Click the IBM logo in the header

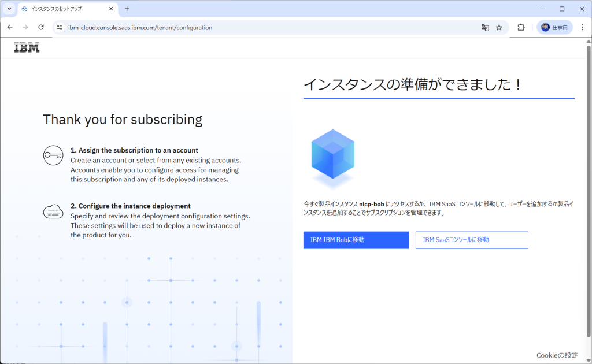27,47
